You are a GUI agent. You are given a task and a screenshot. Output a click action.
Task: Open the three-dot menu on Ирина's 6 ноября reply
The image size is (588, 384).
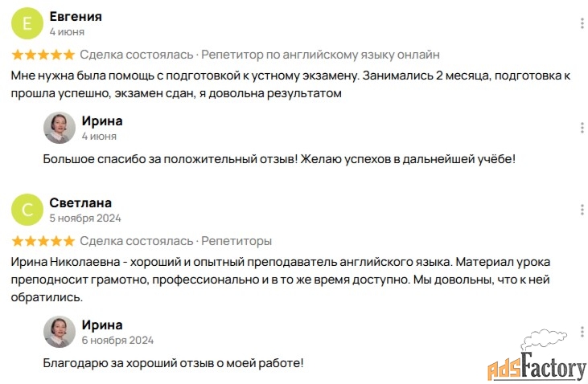point(582,332)
